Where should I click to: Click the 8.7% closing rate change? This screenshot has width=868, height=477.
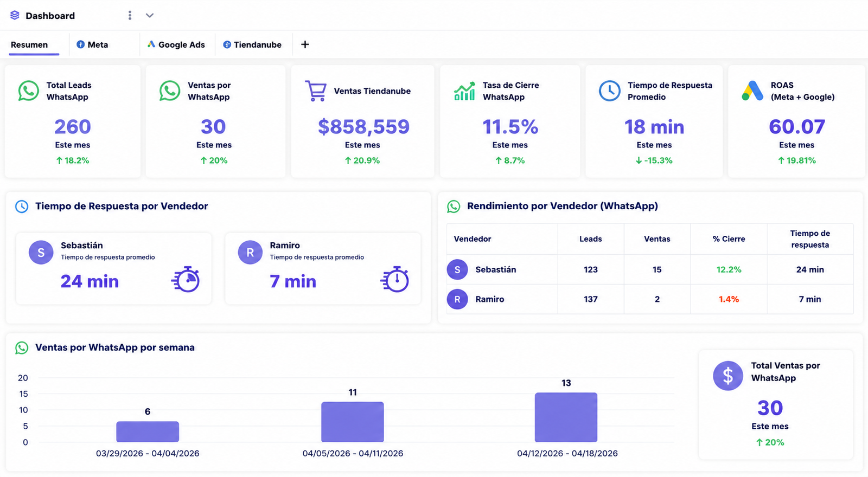tap(510, 160)
